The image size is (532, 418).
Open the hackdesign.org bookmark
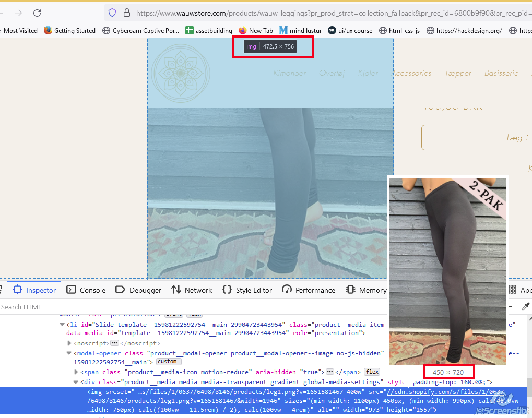(x=464, y=30)
